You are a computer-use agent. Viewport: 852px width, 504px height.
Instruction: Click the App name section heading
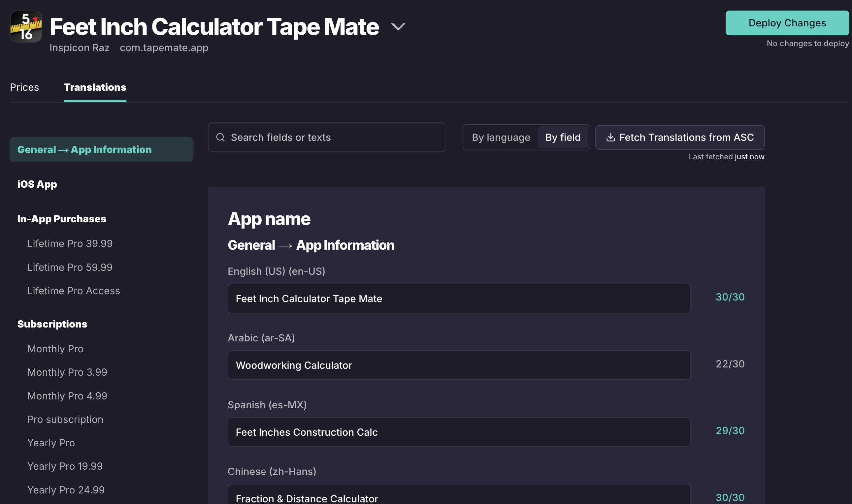[x=269, y=219]
